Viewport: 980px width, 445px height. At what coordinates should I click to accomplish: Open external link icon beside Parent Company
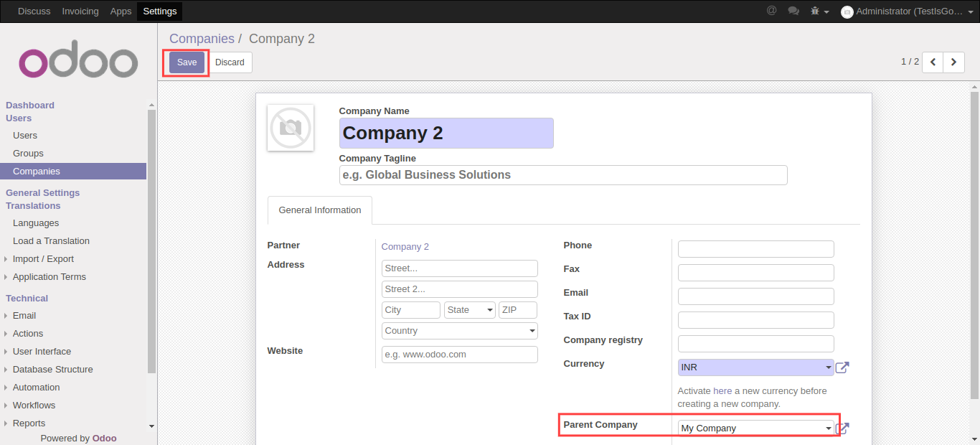pyautogui.click(x=842, y=428)
